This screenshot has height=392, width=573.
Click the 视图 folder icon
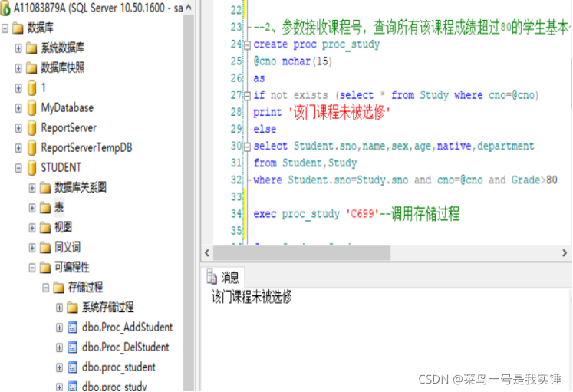pos(45,228)
